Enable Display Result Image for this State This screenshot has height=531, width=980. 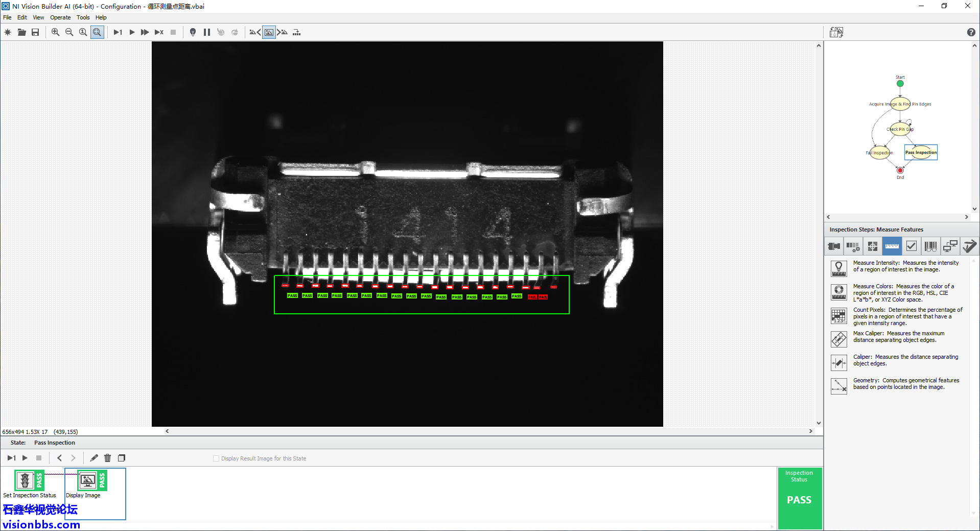(216, 458)
